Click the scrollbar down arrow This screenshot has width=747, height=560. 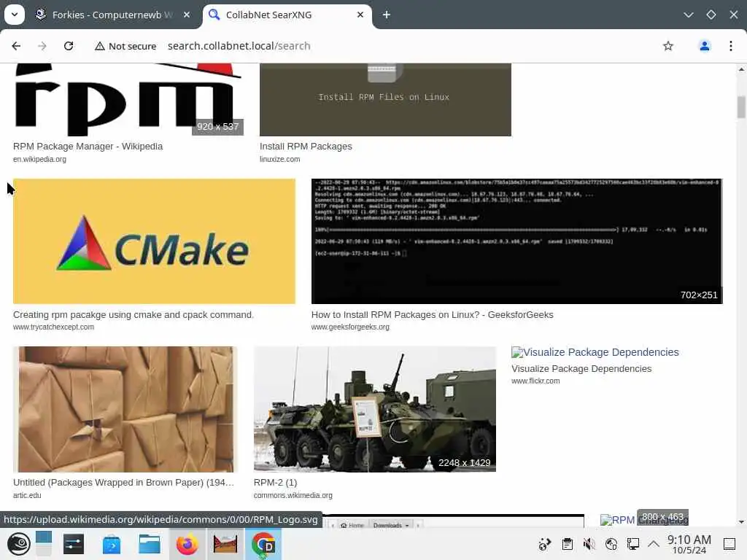(x=741, y=522)
